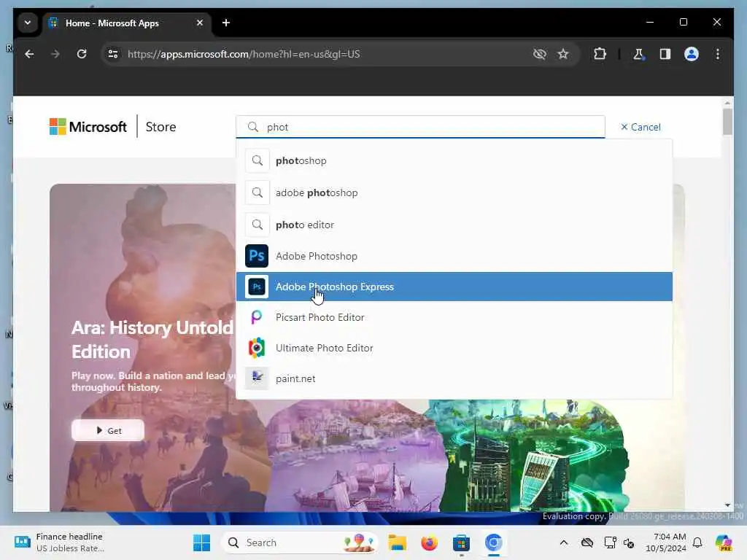Open Chrome three-dot menu
This screenshot has height=560, width=747.
pyautogui.click(x=718, y=54)
